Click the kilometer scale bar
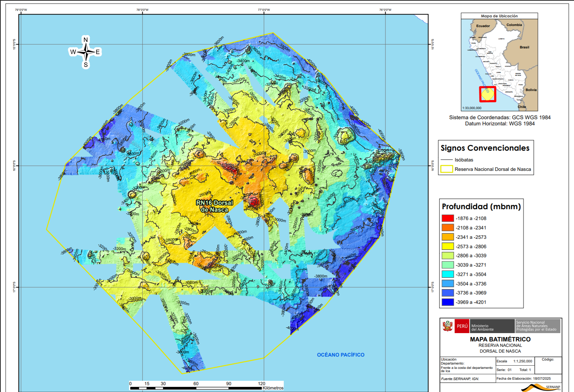The height and width of the screenshot is (392, 574). click(196, 388)
